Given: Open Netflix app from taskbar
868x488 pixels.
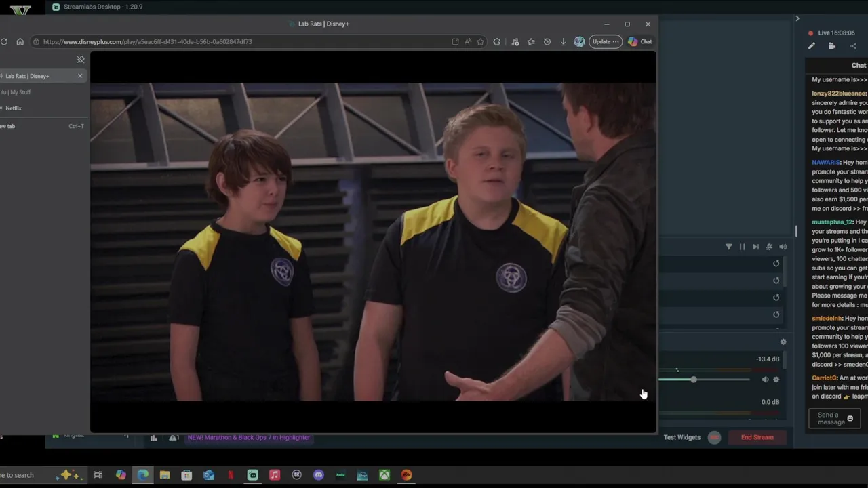Looking at the screenshot, I should pyautogui.click(x=231, y=475).
